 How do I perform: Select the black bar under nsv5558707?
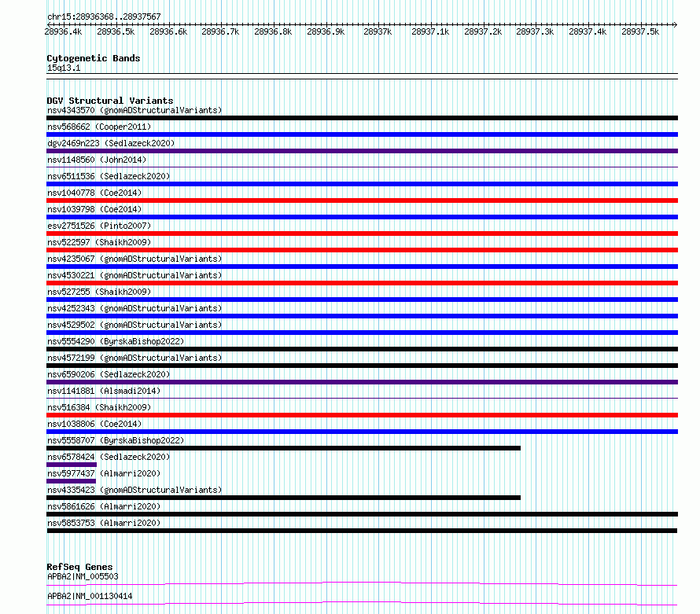(x=283, y=448)
